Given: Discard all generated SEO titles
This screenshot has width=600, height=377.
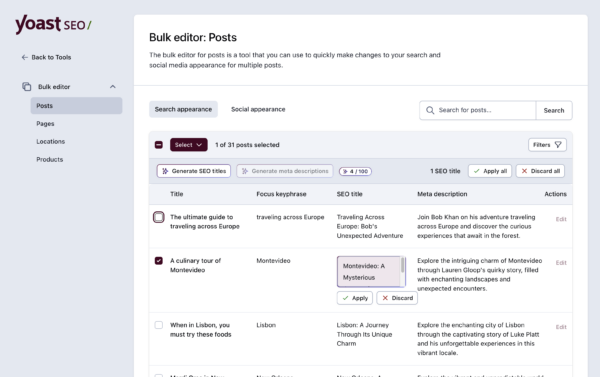Looking at the screenshot, I should (x=540, y=171).
